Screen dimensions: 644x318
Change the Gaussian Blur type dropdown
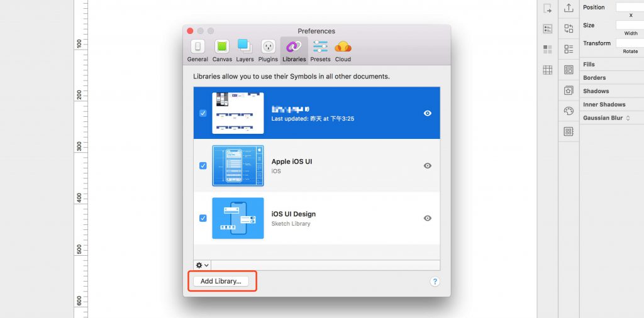(627, 118)
